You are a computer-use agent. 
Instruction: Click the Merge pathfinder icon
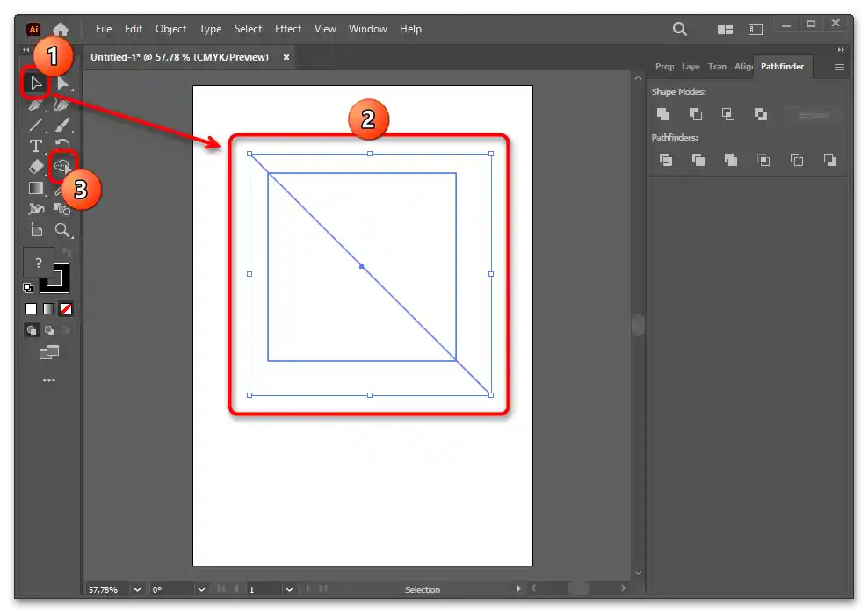(x=731, y=160)
